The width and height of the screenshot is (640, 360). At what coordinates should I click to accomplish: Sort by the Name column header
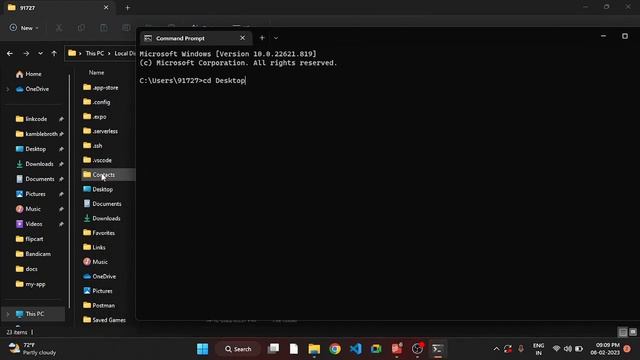coord(96,72)
